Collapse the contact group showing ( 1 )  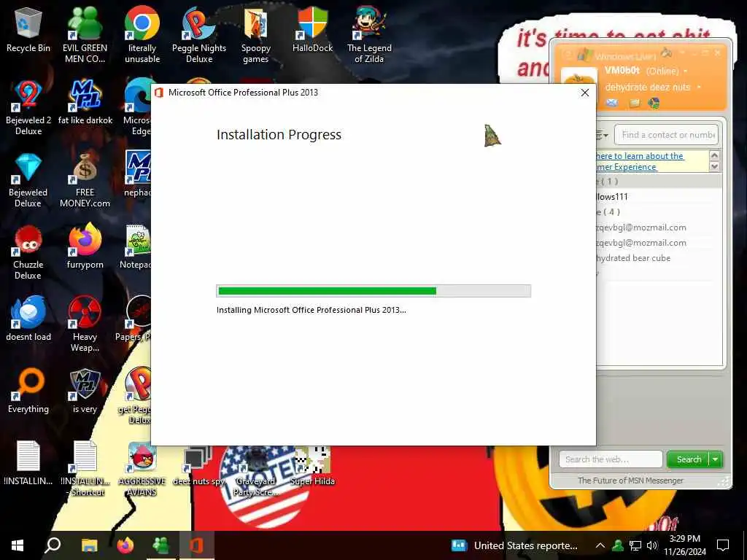click(x=658, y=182)
